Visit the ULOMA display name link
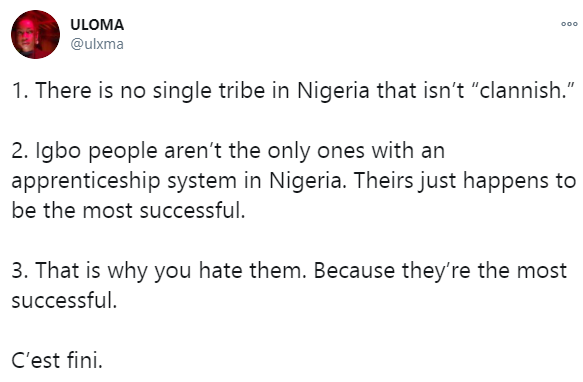583x382 pixels. (97, 25)
